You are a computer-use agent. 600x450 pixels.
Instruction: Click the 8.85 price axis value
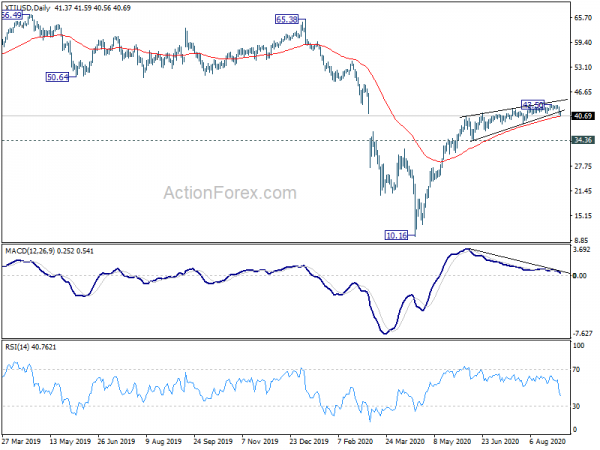click(583, 240)
